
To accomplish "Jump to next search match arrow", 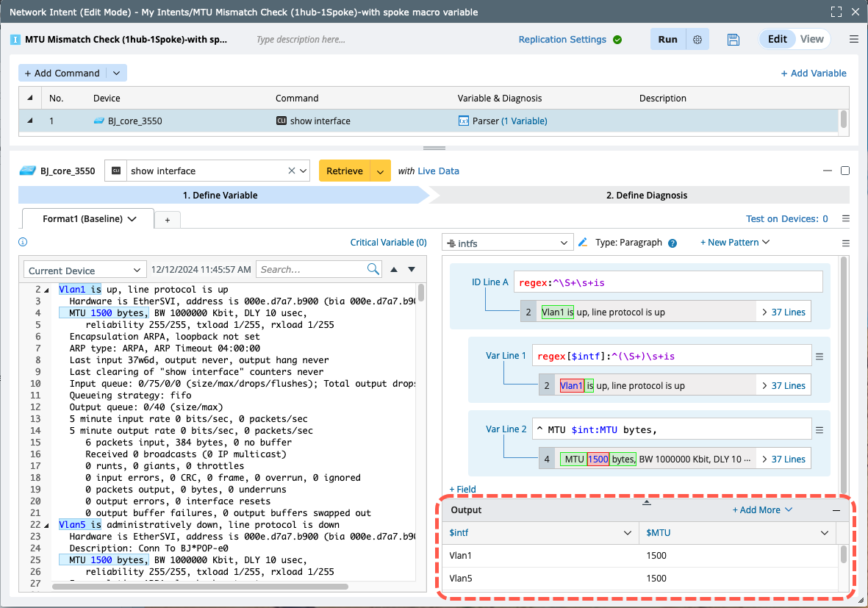I will pyautogui.click(x=412, y=270).
